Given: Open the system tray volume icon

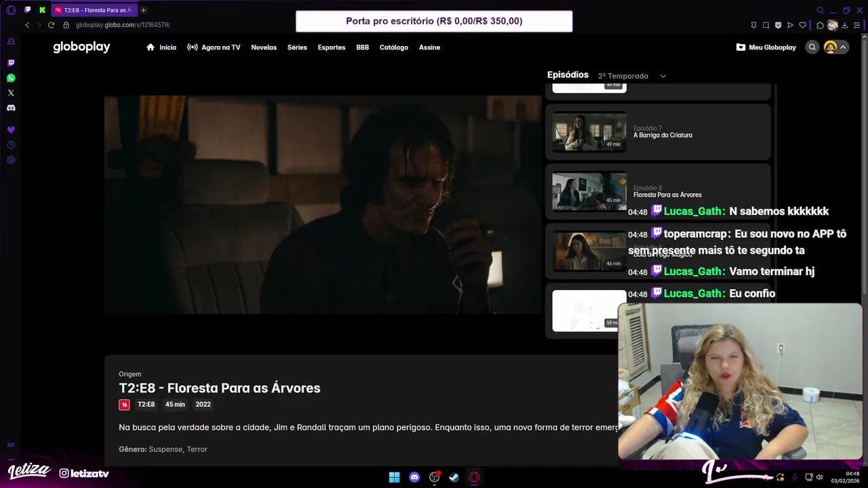Looking at the screenshot, I should coord(819,477).
